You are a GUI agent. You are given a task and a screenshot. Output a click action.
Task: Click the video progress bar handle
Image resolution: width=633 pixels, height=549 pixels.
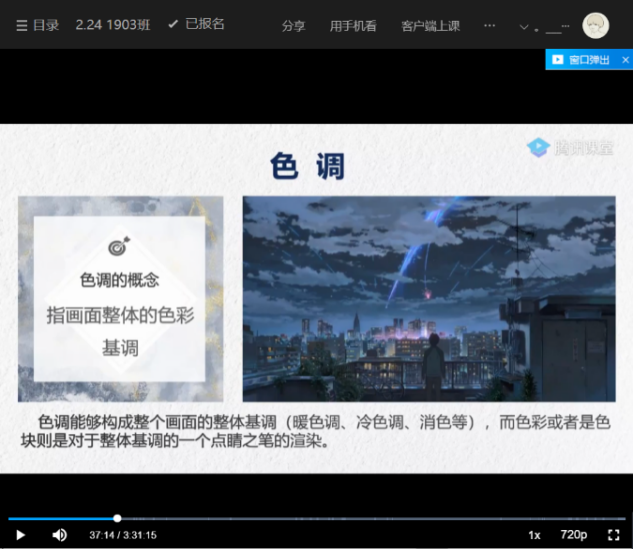coord(117,518)
